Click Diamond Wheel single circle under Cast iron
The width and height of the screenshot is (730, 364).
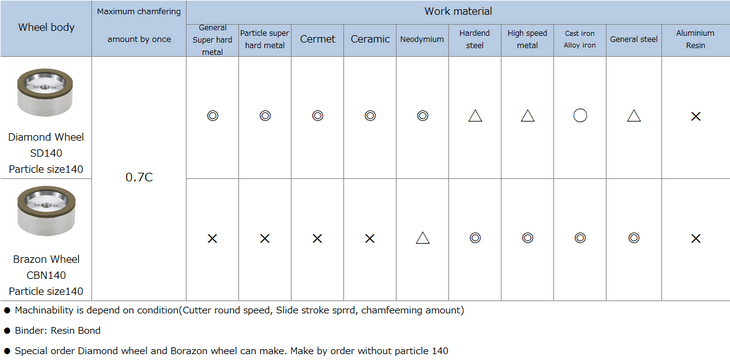pyautogui.click(x=580, y=115)
